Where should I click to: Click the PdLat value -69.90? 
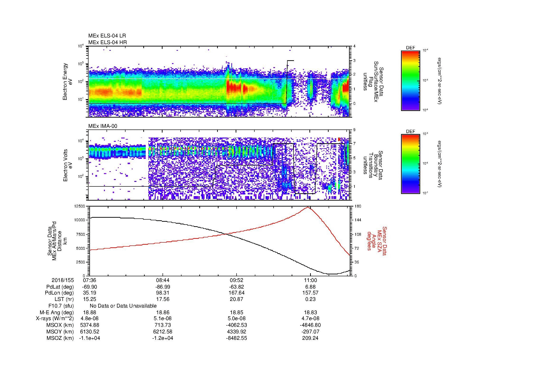click(90, 287)
